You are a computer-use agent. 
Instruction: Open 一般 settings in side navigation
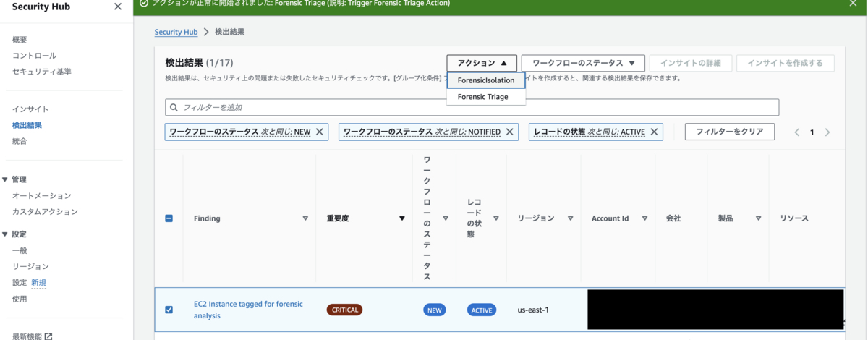click(20, 250)
